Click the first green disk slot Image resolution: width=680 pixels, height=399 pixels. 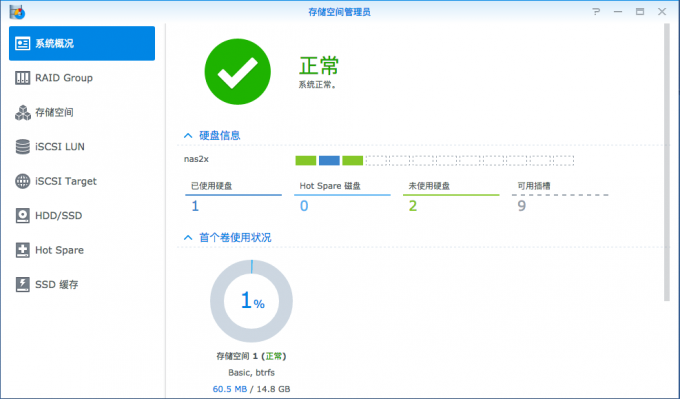click(306, 160)
